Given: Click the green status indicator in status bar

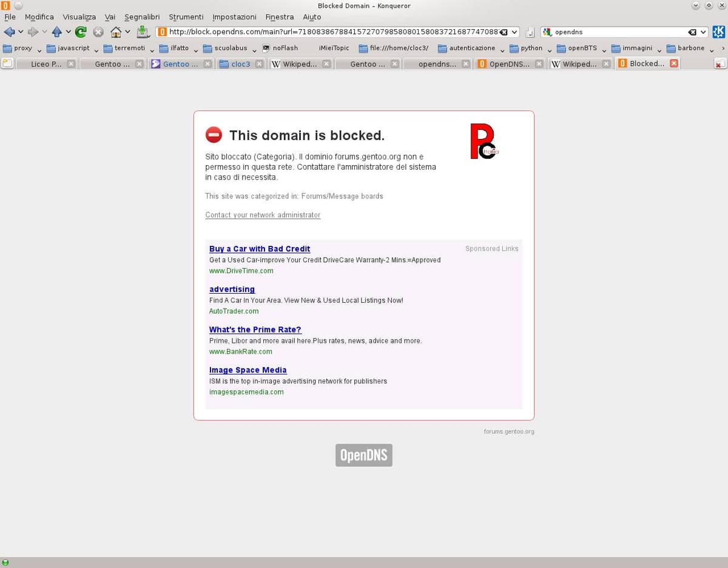Looking at the screenshot, I should (5, 563).
